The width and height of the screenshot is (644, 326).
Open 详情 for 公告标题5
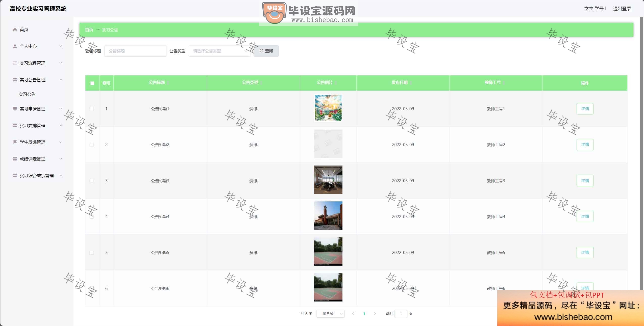(x=585, y=252)
